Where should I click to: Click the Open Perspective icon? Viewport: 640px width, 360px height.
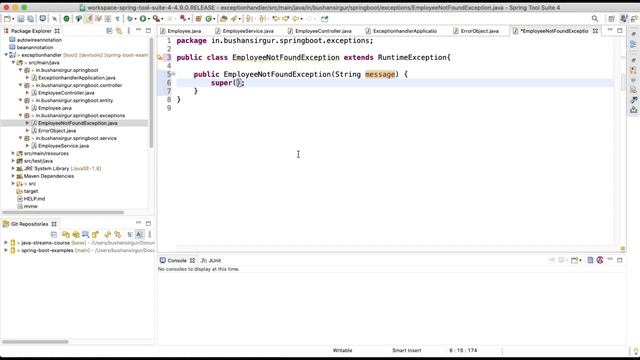[611, 19]
